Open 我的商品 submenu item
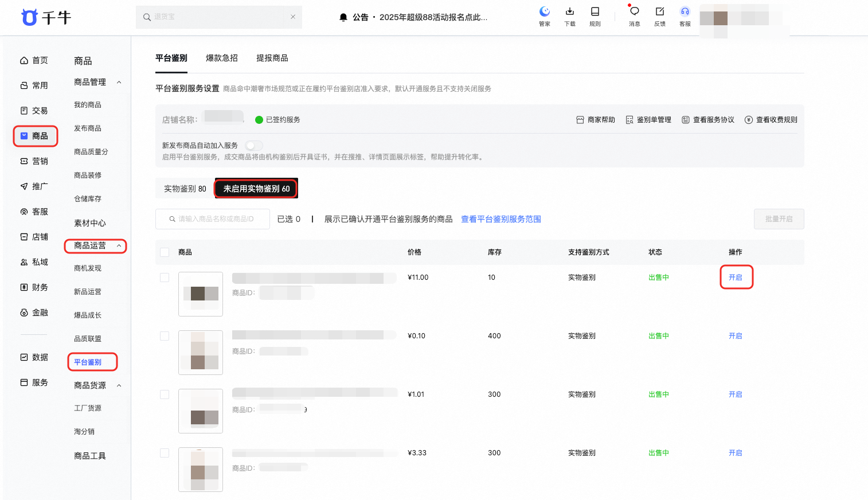 [x=88, y=105]
